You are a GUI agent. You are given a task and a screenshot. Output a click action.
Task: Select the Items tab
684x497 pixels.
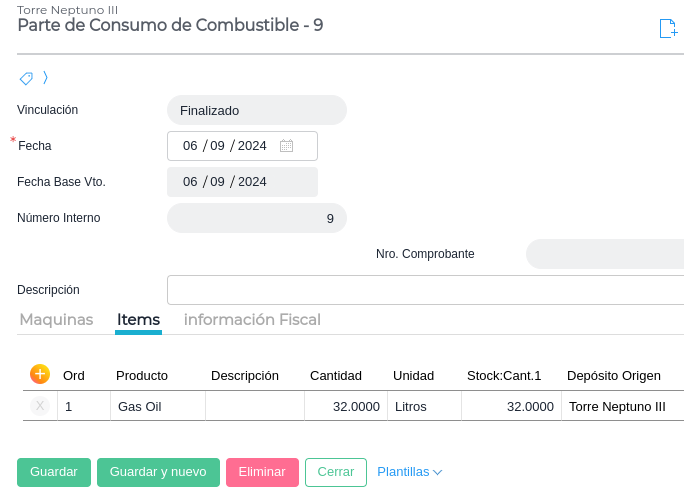[x=138, y=320]
